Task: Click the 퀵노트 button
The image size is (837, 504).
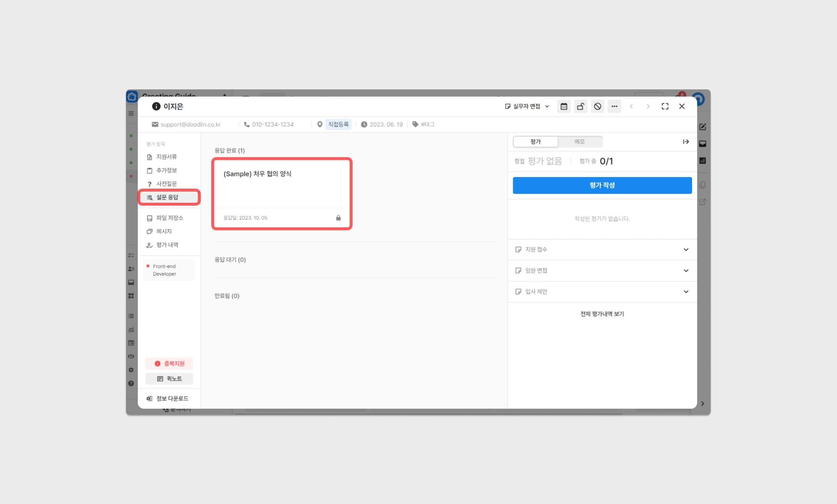Action: tap(169, 379)
